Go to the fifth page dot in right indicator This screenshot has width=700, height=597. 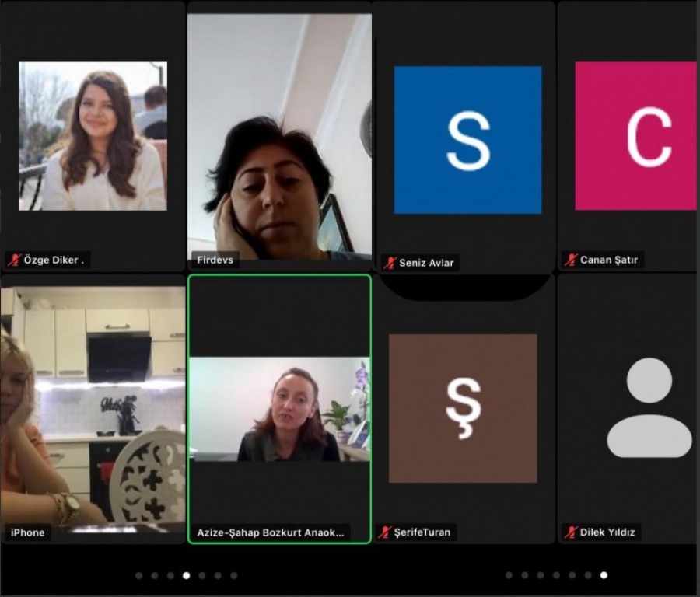point(572,575)
